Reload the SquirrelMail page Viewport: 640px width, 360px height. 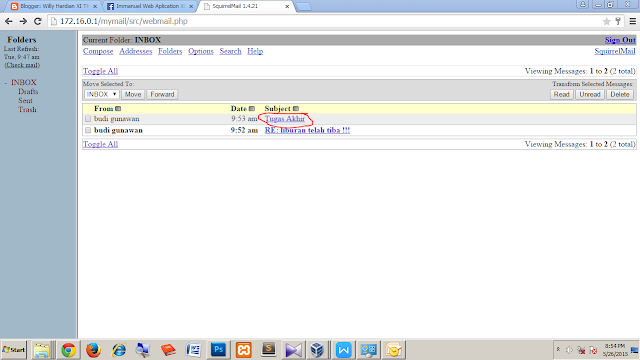click(x=38, y=21)
